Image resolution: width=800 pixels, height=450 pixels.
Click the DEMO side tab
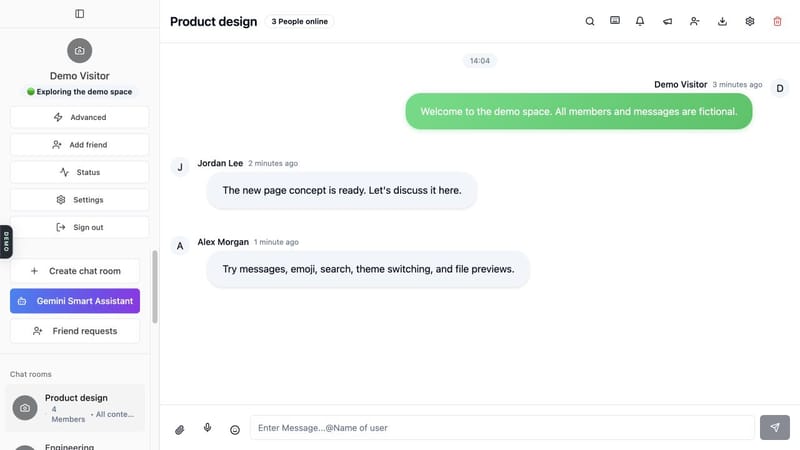tap(6, 242)
